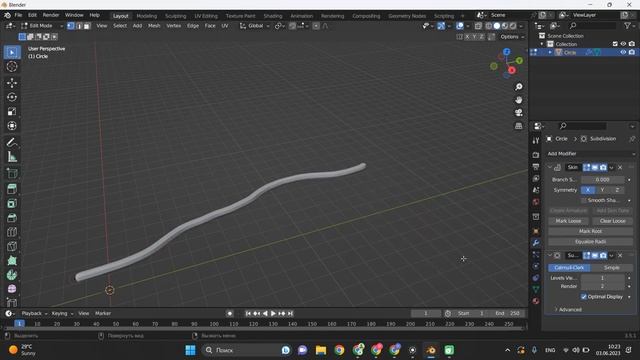Select the Select Box tool
The image size is (640, 360).
[x=12, y=52]
